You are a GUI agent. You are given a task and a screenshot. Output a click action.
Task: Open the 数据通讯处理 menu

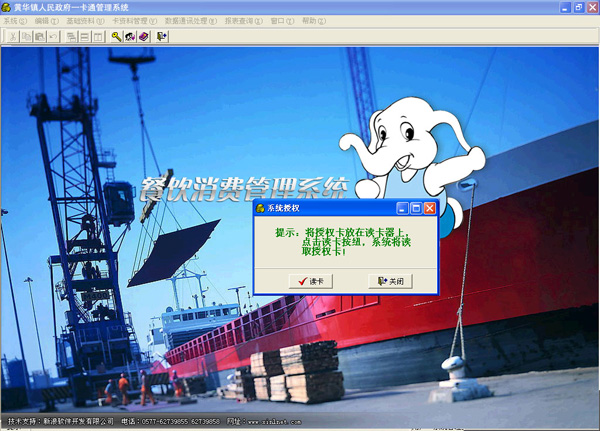pyautogui.click(x=190, y=20)
